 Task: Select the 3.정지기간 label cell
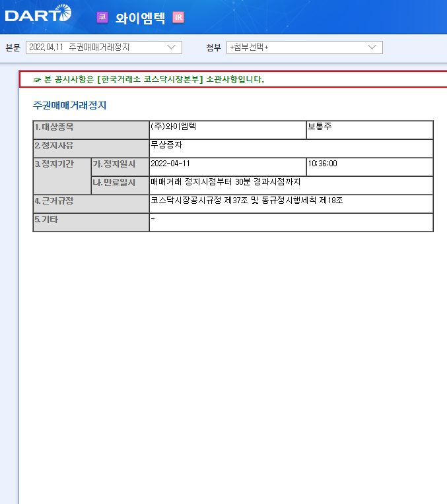click(x=62, y=176)
